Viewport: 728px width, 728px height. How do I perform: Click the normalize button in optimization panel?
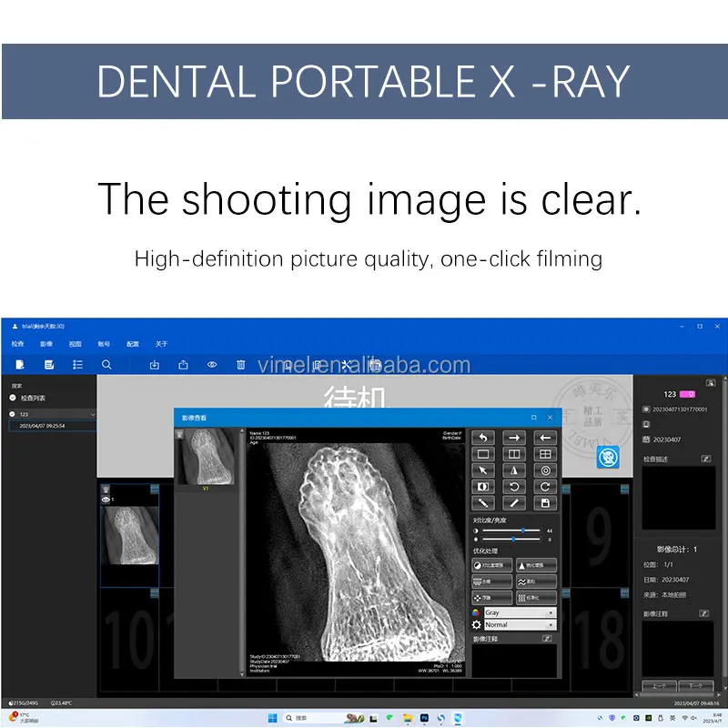tap(536, 597)
